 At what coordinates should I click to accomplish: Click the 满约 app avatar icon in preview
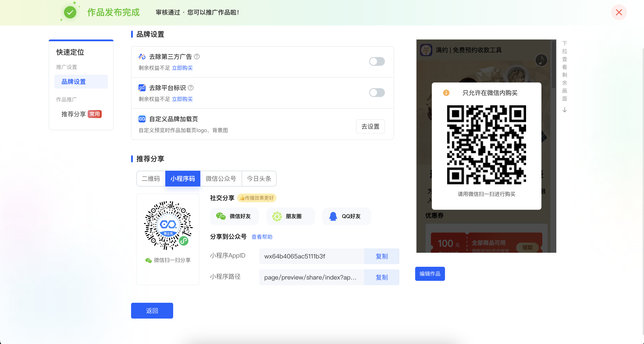tap(426, 50)
